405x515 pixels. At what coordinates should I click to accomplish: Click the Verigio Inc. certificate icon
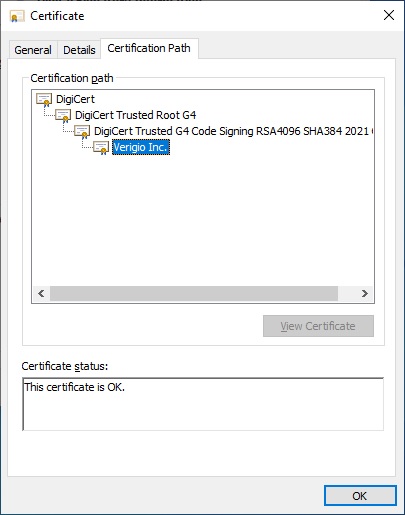tap(101, 147)
